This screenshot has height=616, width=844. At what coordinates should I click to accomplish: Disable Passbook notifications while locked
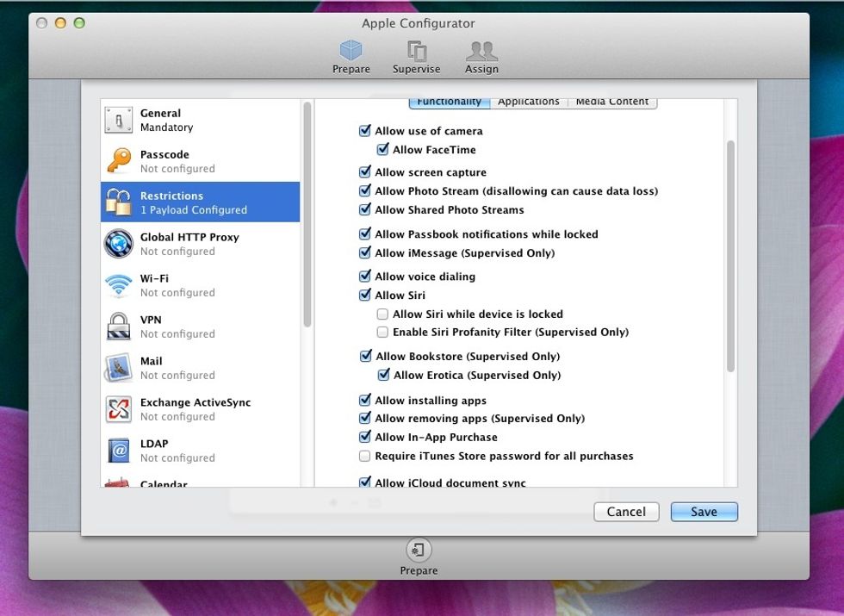[x=365, y=234]
